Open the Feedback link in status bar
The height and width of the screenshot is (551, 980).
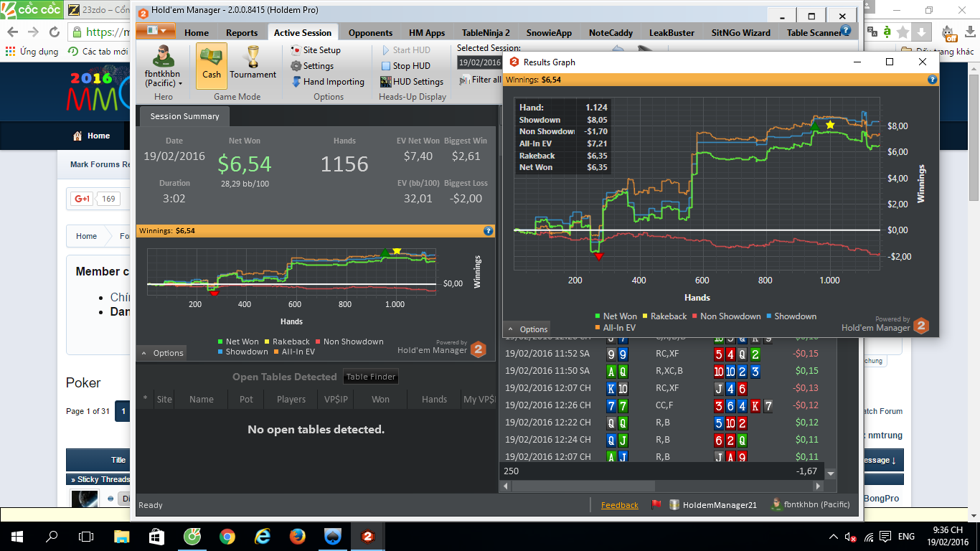(619, 505)
